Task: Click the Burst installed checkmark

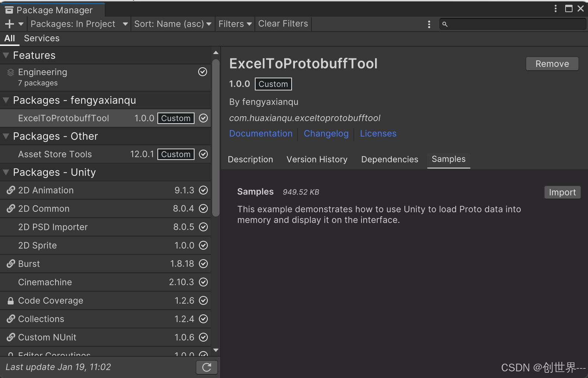Action: [203, 264]
